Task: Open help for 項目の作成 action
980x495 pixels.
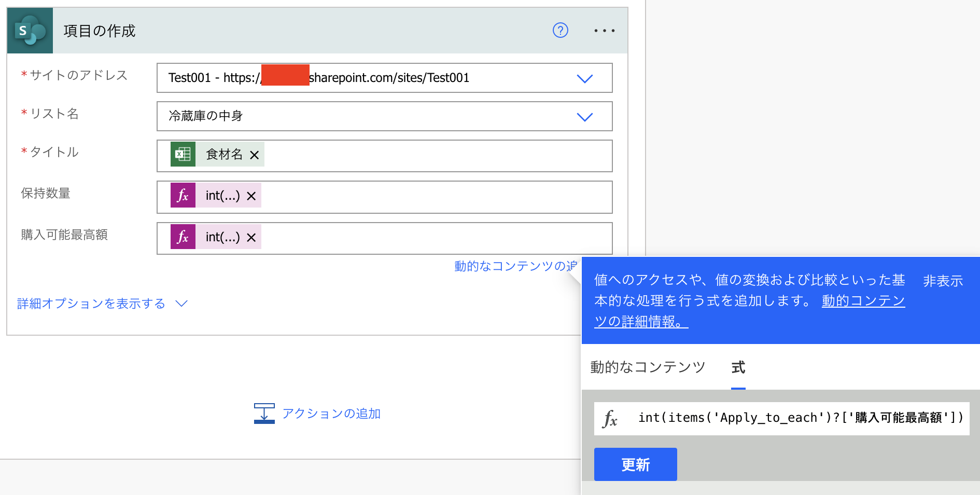Action: tap(560, 31)
